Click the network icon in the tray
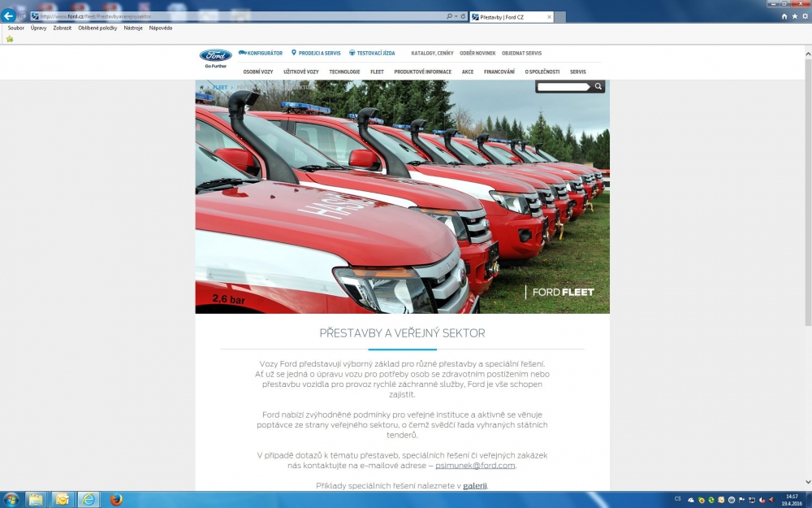The width and height of the screenshot is (812, 508). tap(752, 500)
